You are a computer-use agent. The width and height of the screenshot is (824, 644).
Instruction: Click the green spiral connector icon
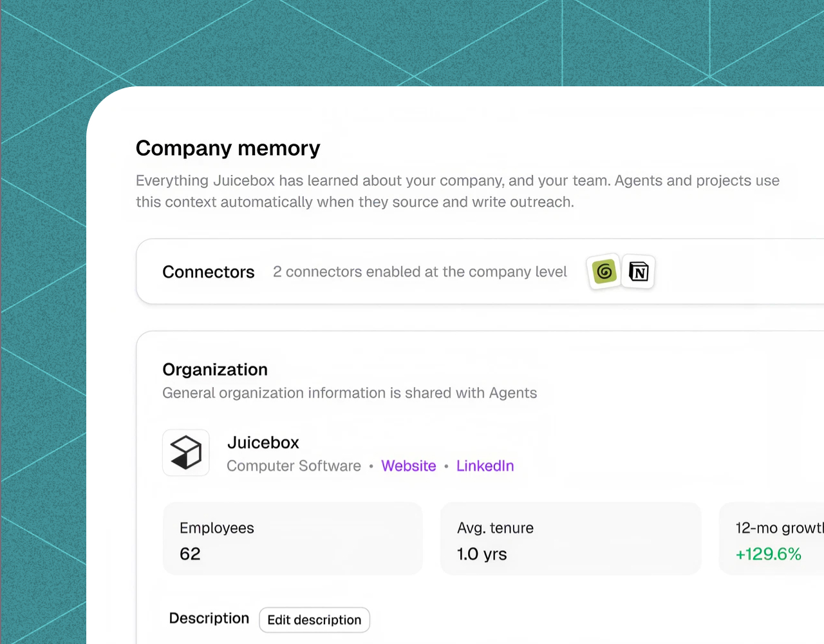pyautogui.click(x=604, y=272)
